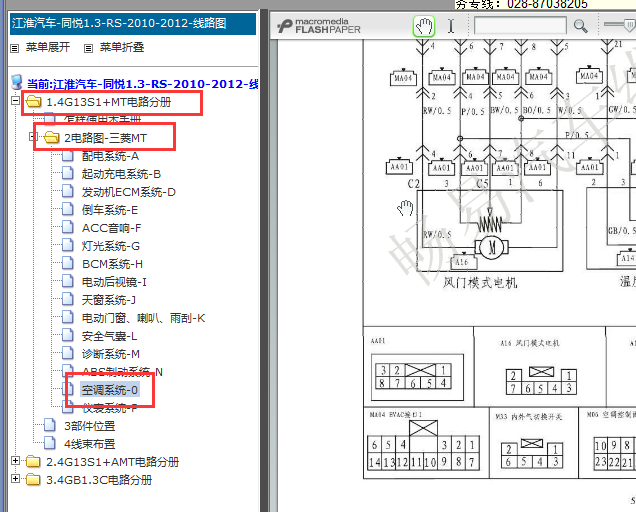This screenshot has height=512, width=636.
Task: Select the 2电路图-三菱MT folder label
Action: point(105,138)
